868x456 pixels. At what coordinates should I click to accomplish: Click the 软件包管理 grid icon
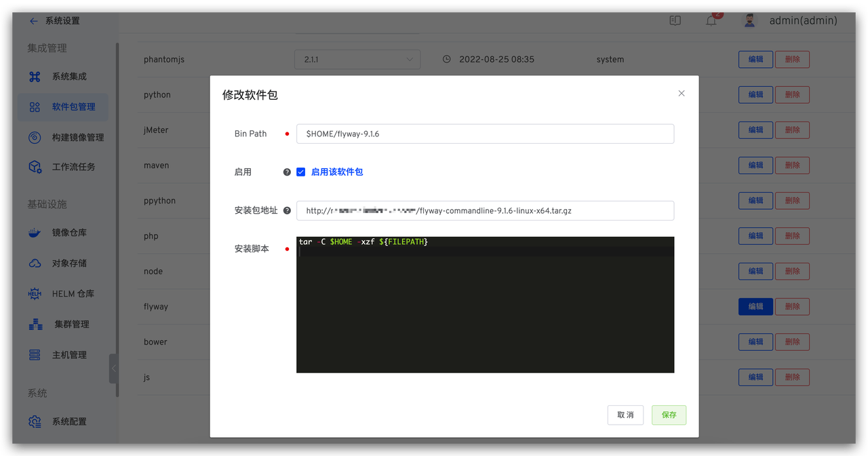(35, 107)
